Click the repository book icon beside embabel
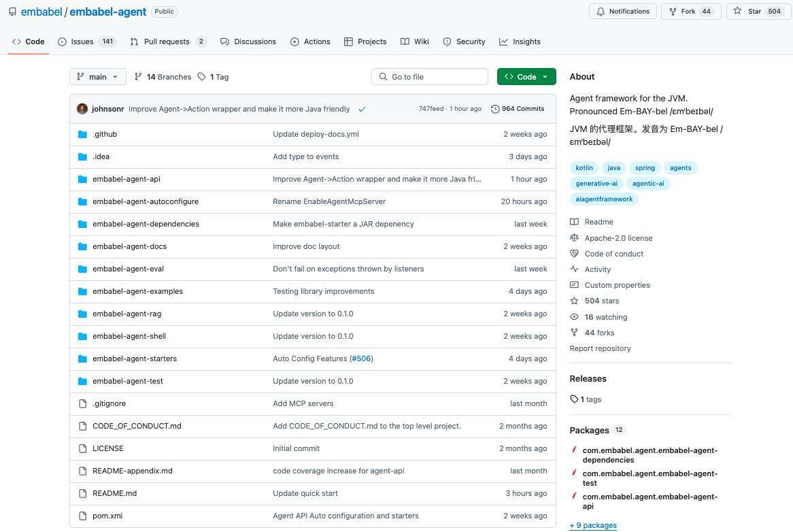The height and width of the screenshot is (532, 793). (x=12, y=12)
